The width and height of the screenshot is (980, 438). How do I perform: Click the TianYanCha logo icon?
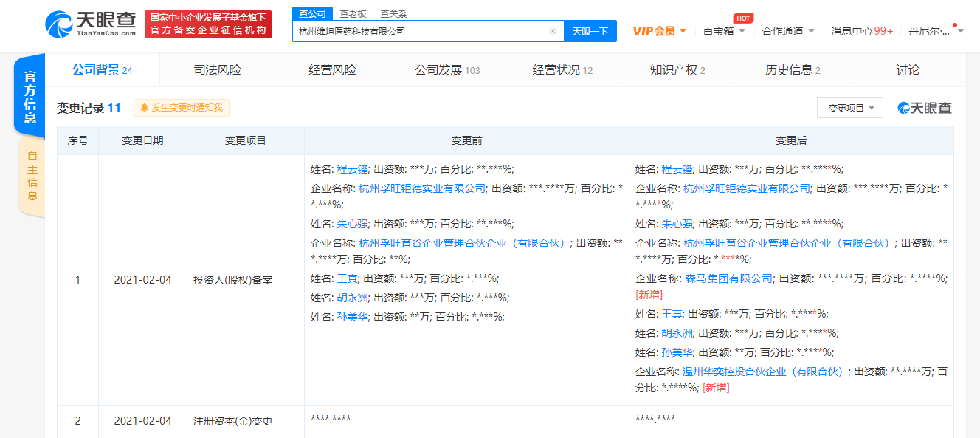pos(59,25)
